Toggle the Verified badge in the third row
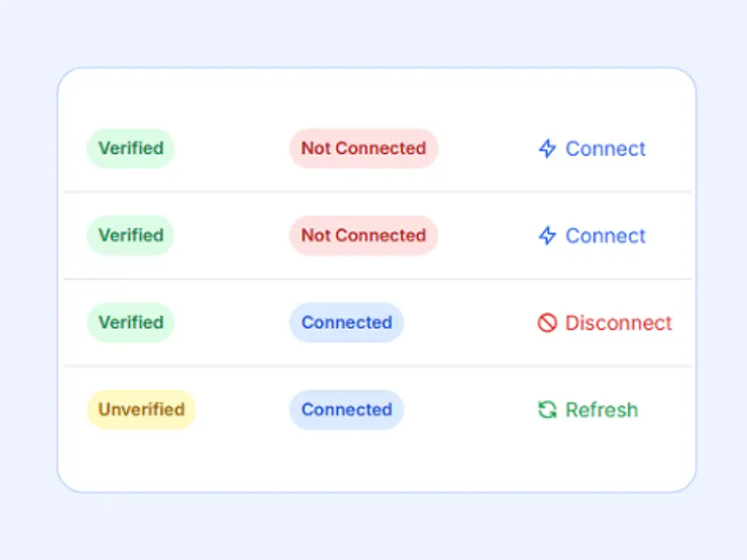This screenshot has width=747, height=560. point(130,323)
